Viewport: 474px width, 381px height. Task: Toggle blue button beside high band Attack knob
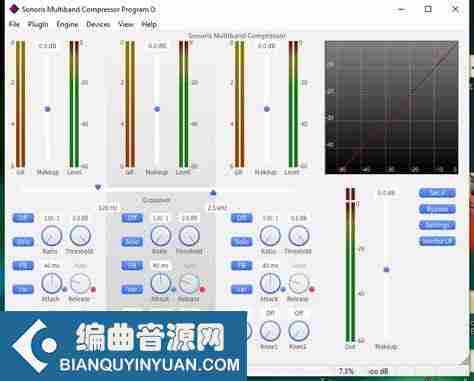pyautogui.click(x=242, y=289)
